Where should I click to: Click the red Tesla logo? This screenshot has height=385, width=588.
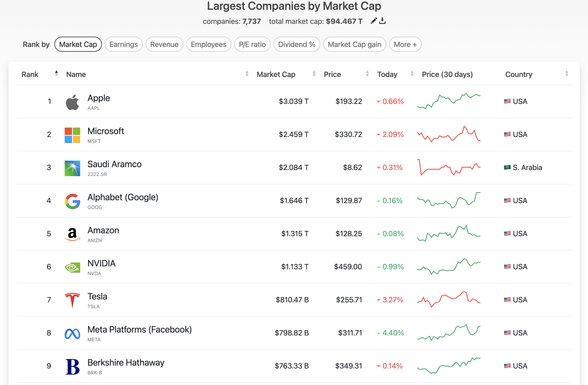click(72, 300)
